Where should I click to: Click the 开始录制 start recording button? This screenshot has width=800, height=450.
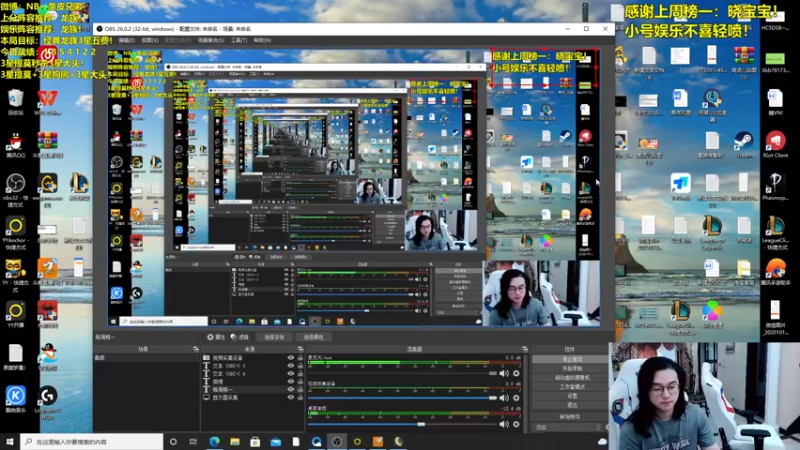click(x=571, y=368)
